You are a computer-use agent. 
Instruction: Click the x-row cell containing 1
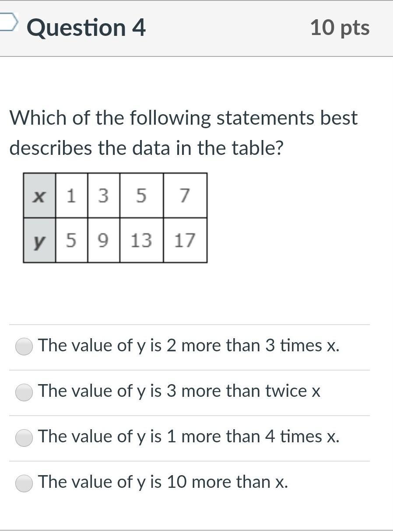(71, 196)
